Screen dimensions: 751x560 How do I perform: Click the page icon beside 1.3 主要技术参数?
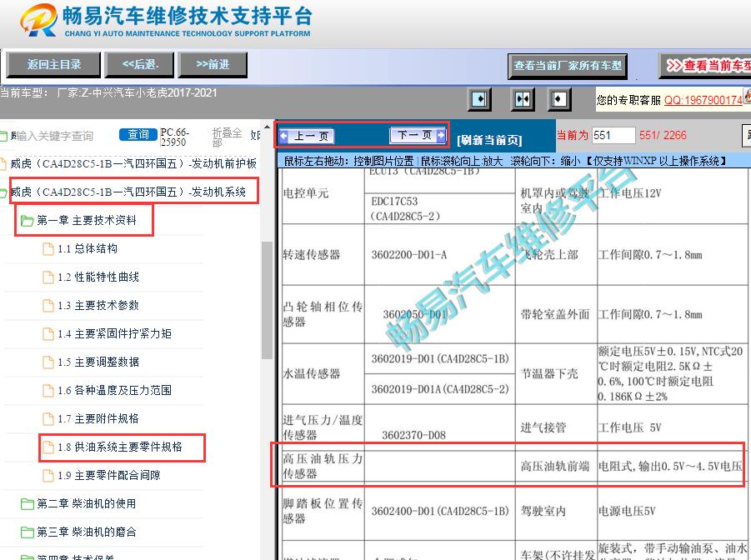(x=48, y=305)
